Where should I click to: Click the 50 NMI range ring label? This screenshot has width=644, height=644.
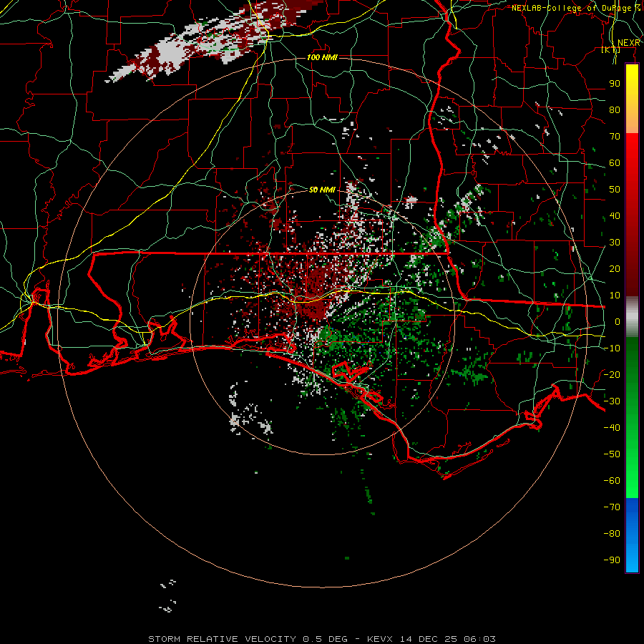pyautogui.click(x=322, y=190)
